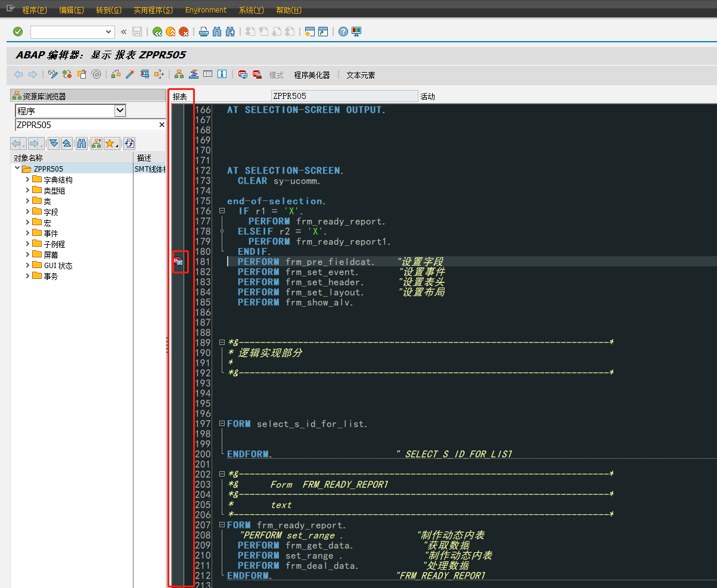This screenshot has width=717, height=588.
Task: Open the command field dropdown arrow
Action: [108, 32]
